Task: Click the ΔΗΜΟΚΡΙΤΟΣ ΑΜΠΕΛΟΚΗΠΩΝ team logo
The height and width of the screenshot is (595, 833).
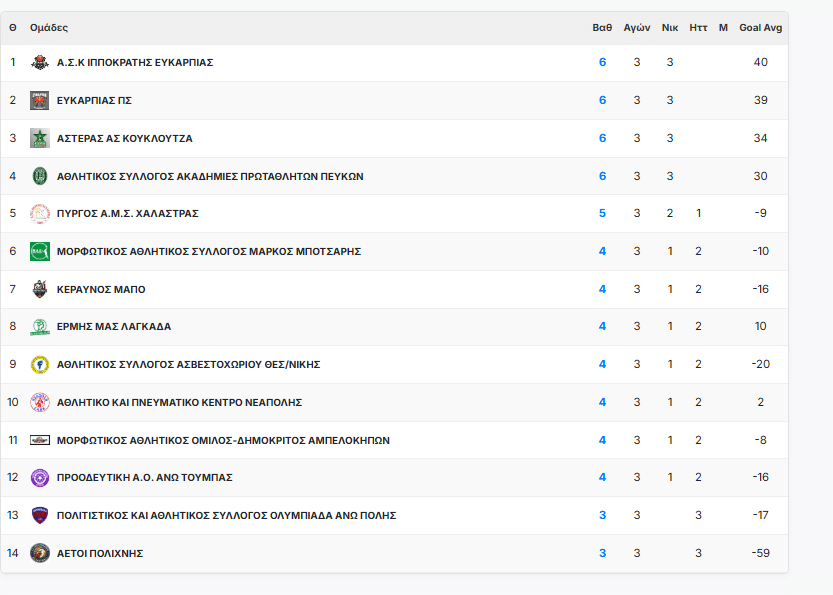Action: click(x=40, y=440)
